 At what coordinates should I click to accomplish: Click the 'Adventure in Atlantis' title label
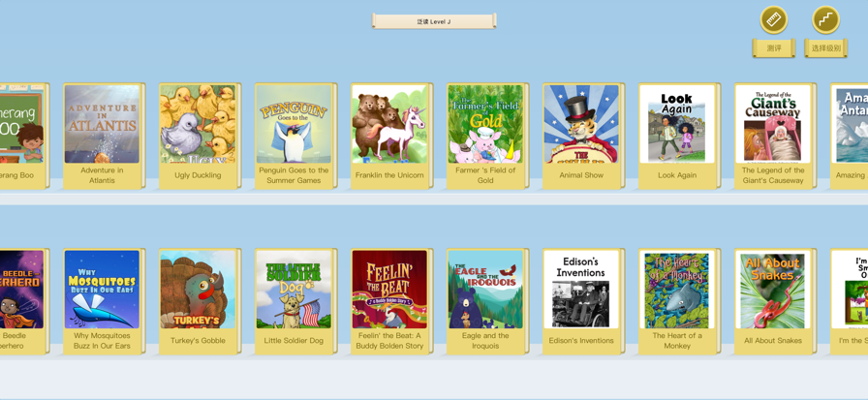coord(102,175)
